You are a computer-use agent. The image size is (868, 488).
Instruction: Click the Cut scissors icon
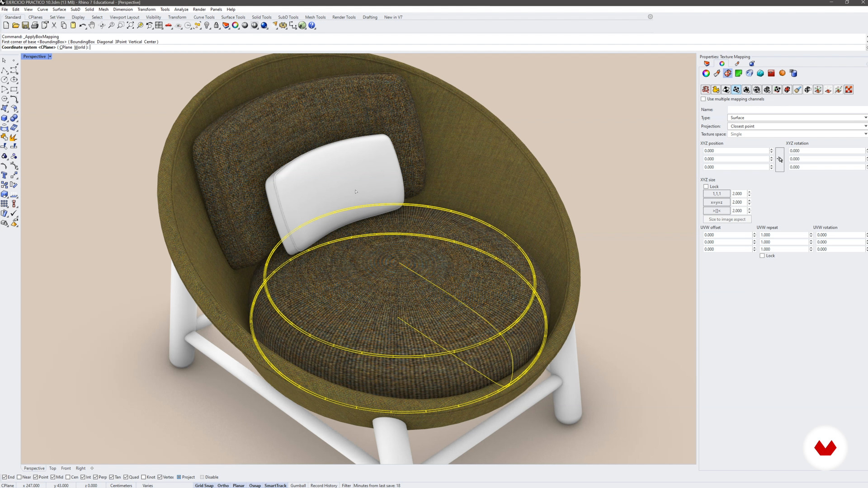coord(54,26)
